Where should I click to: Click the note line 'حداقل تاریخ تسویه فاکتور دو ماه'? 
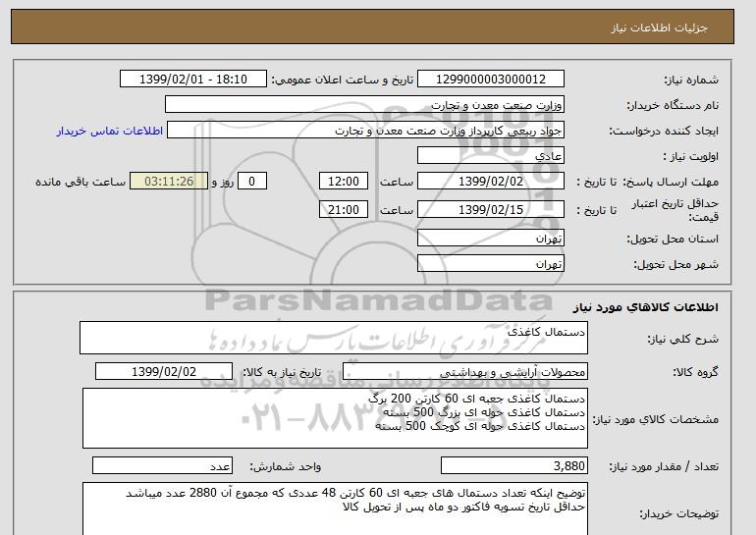(x=463, y=507)
